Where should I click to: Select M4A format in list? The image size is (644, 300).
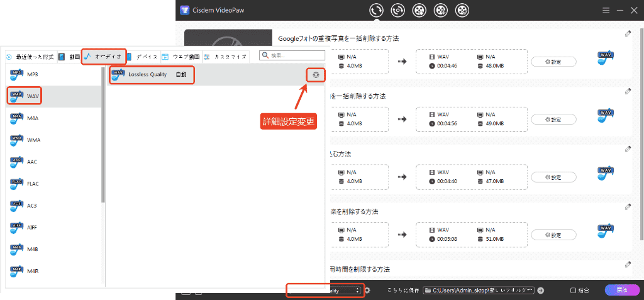click(53, 118)
